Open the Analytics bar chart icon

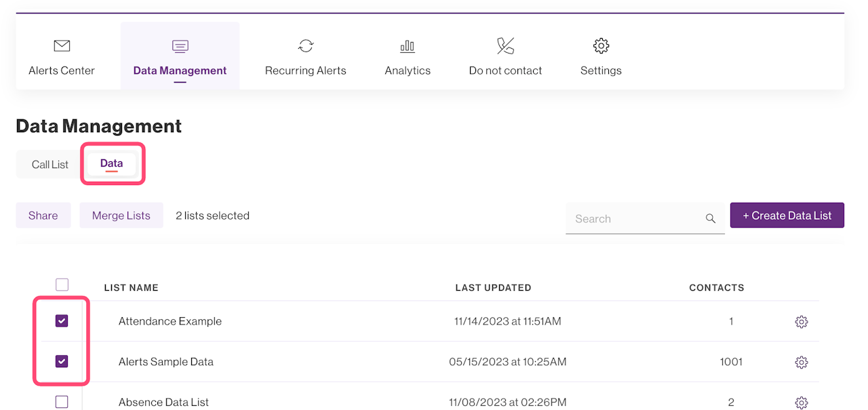point(408,46)
